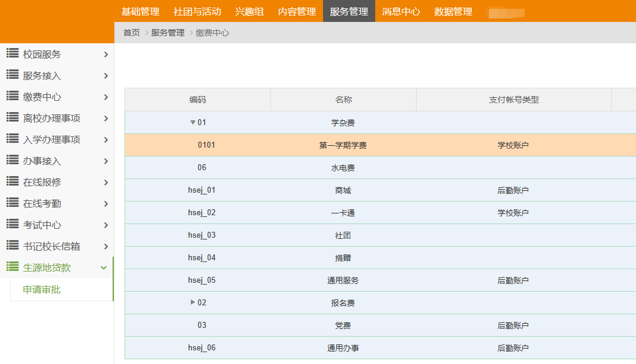The image size is (636, 364).
Task: Switch to the 数据管理 top menu
Action: 453,11
